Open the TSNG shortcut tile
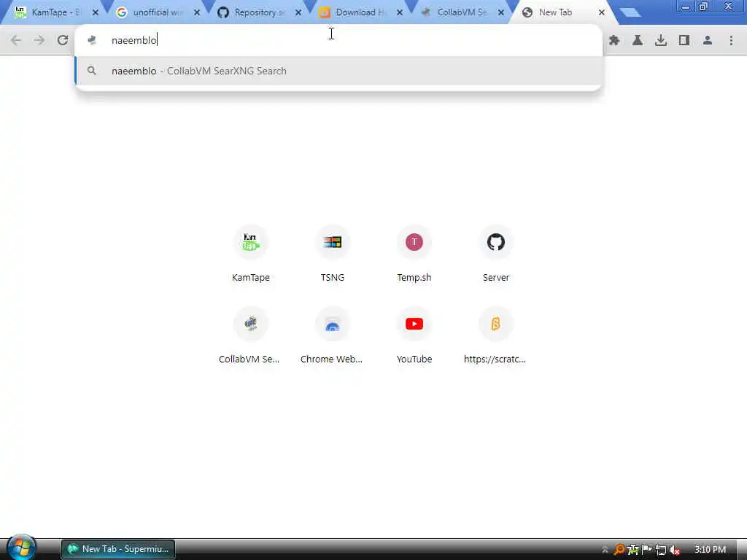 332,254
